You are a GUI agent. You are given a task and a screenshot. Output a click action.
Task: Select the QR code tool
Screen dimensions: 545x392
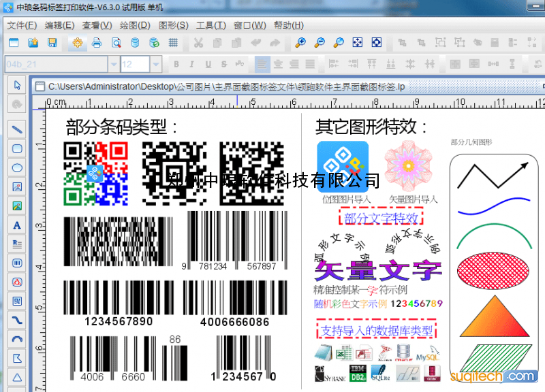pyautogui.click(x=17, y=301)
